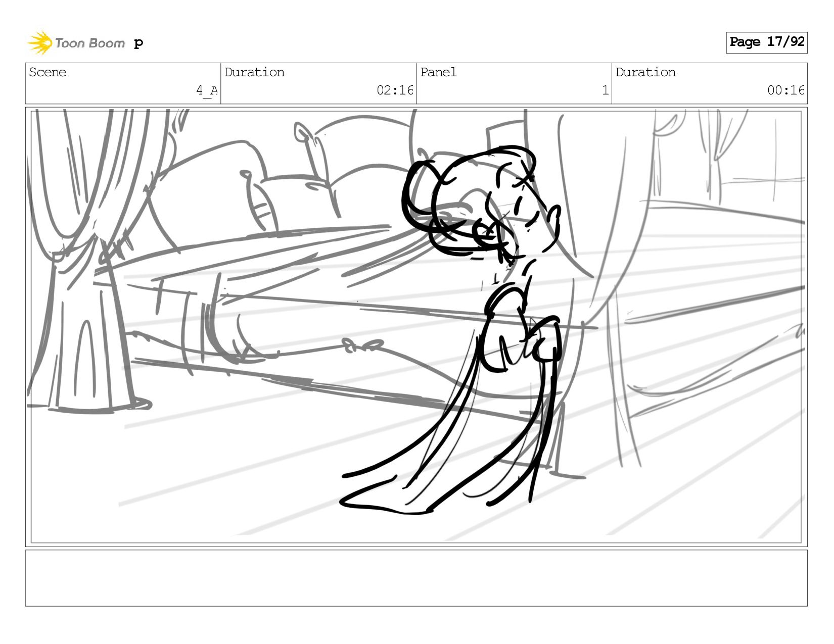Select the scene value 4_A
Screen dimensions: 834x644
(x=207, y=90)
